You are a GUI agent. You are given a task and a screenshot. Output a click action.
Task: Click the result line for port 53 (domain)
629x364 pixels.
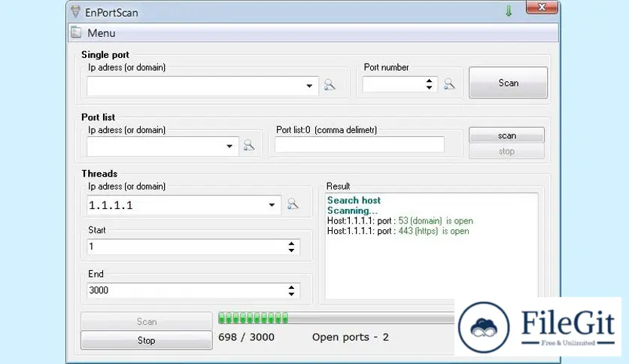400,221
